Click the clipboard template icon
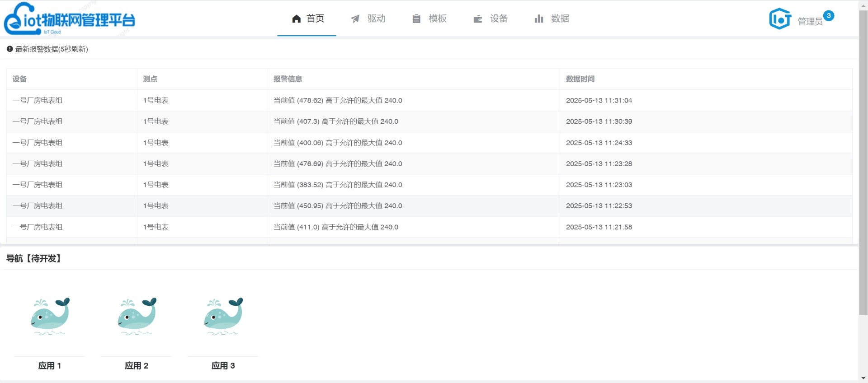 [416, 19]
